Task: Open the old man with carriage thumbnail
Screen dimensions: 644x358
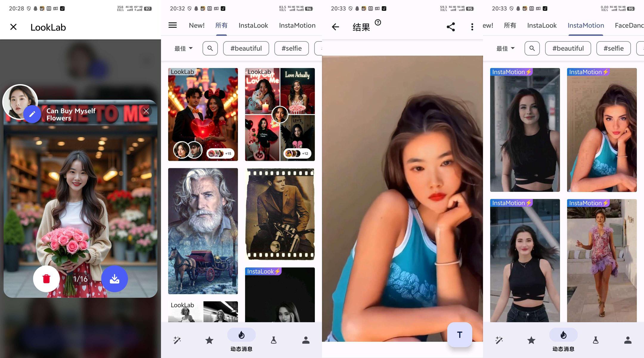Action: [203, 231]
